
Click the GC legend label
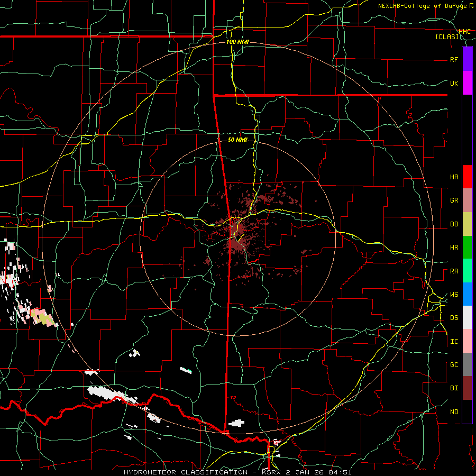click(454, 365)
